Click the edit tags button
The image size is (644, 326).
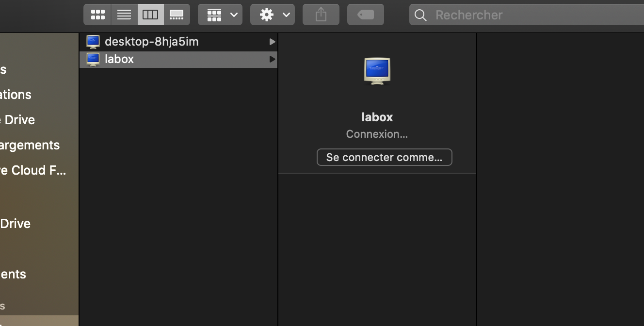point(366,15)
